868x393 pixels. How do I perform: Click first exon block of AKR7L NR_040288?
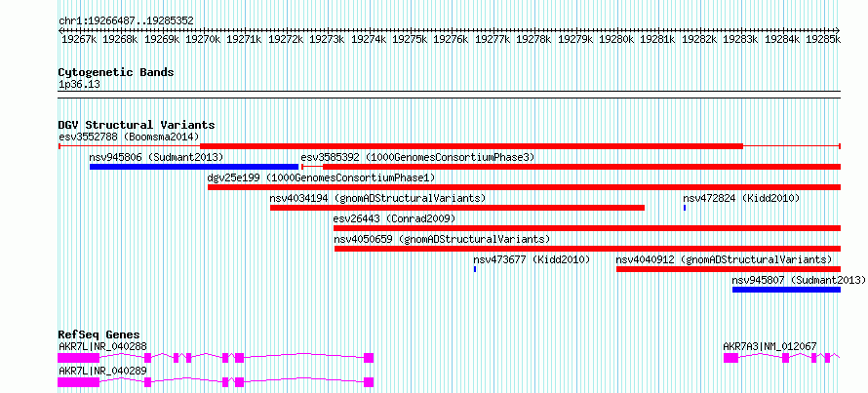click(x=79, y=358)
